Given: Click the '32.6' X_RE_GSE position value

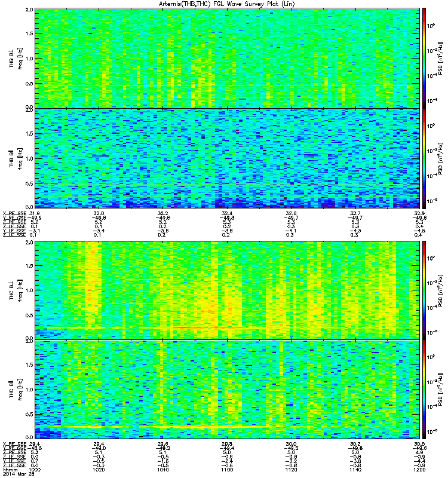Looking at the screenshot, I should pyautogui.click(x=291, y=213).
